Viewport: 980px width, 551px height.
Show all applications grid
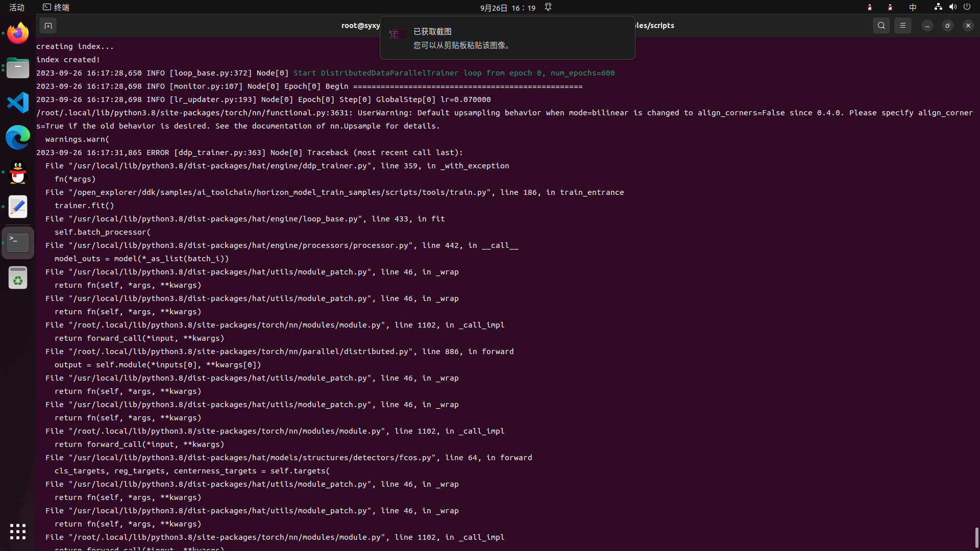point(18,532)
